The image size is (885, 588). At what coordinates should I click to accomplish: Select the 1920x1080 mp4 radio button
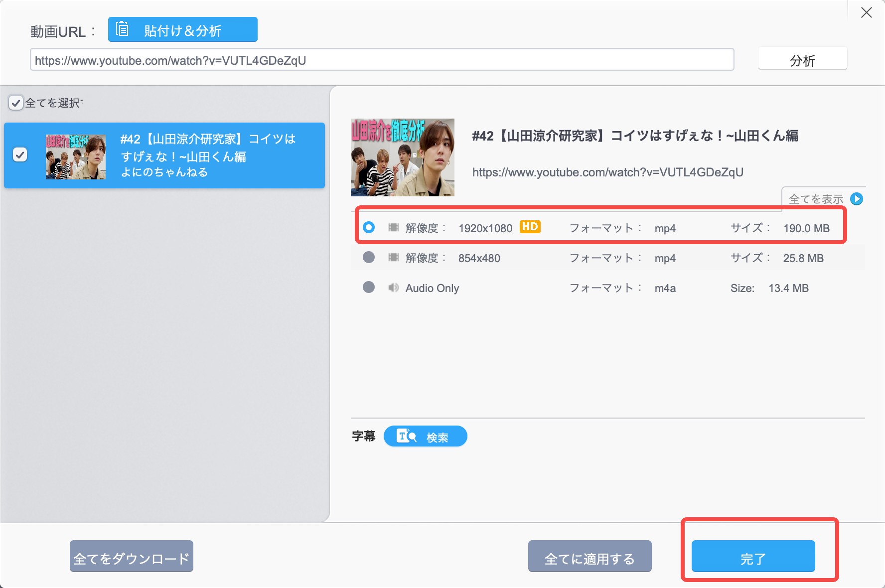point(369,228)
